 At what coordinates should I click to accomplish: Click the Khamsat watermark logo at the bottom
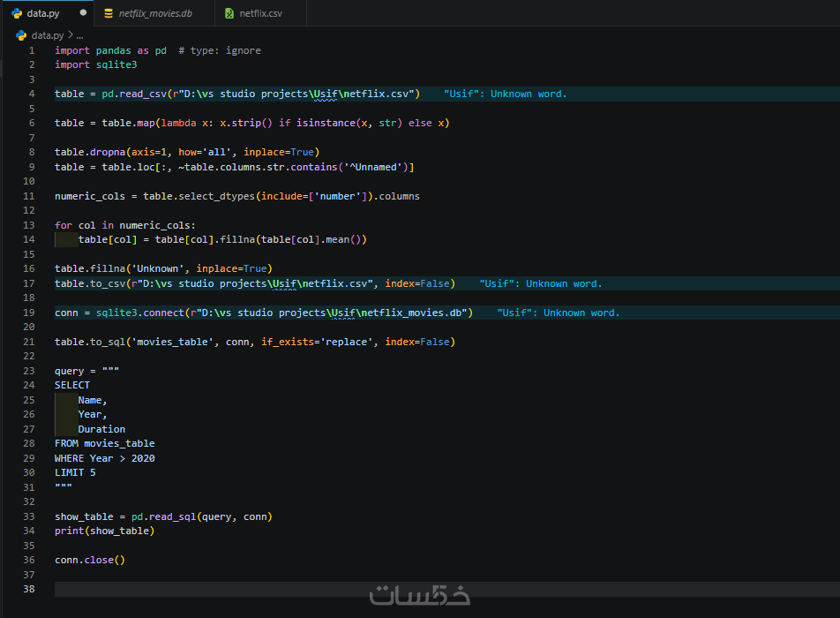[419, 595]
